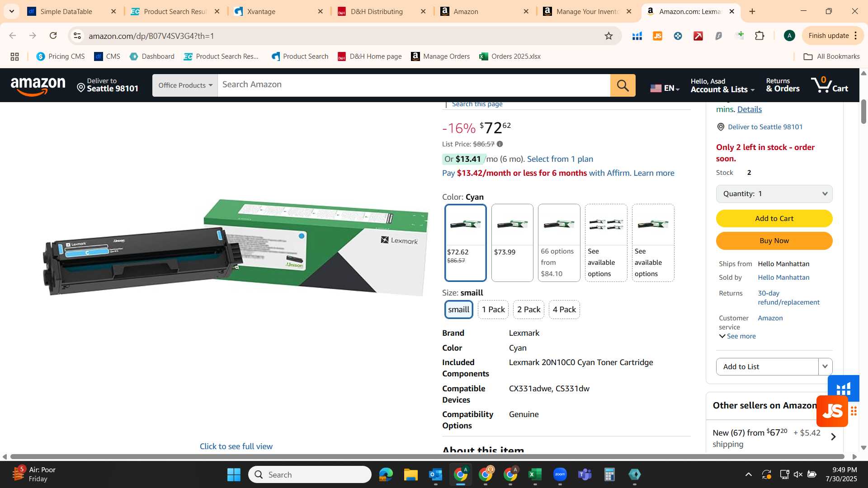Open tab search dropdown arrow
This screenshot has height=488, width=868.
tap(12, 11)
